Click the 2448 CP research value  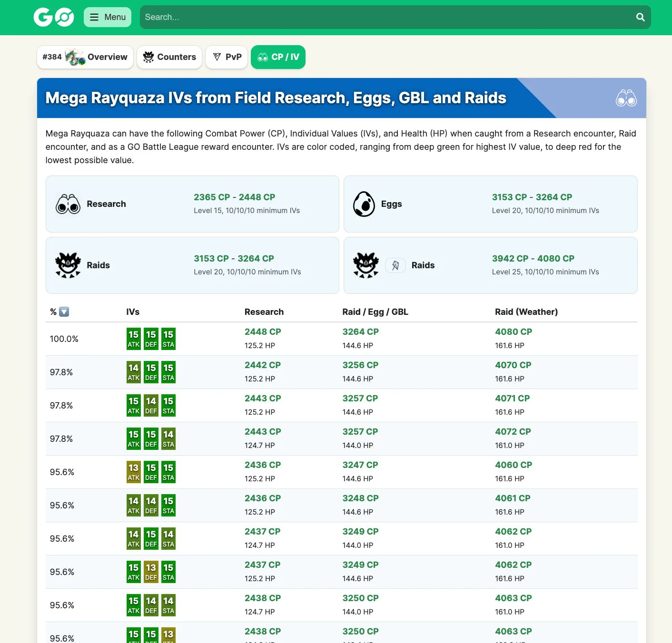(x=263, y=332)
